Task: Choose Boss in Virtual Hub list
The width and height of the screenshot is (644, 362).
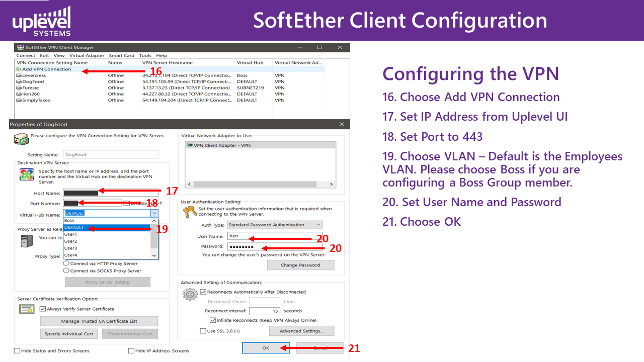Action: point(107,220)
